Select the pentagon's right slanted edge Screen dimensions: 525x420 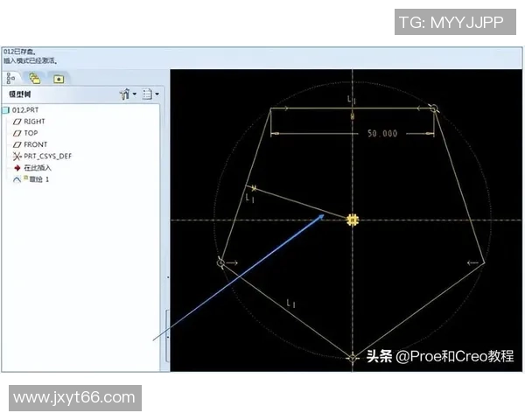click(459, 185)
